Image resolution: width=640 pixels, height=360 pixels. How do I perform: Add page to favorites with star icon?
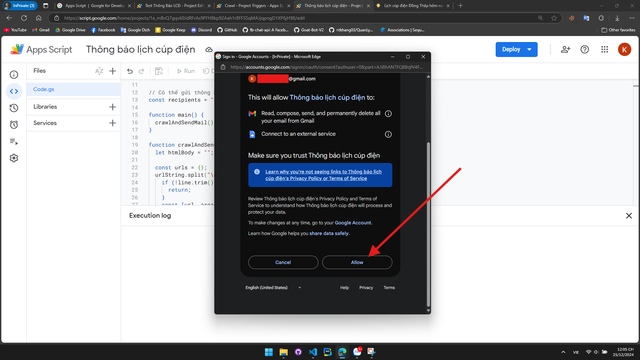(554, 18)
